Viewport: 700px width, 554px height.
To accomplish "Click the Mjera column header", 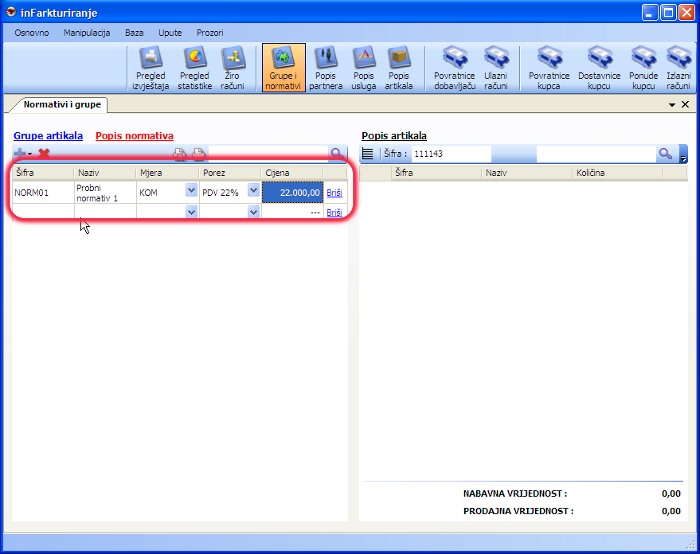I will coord(167,173).
